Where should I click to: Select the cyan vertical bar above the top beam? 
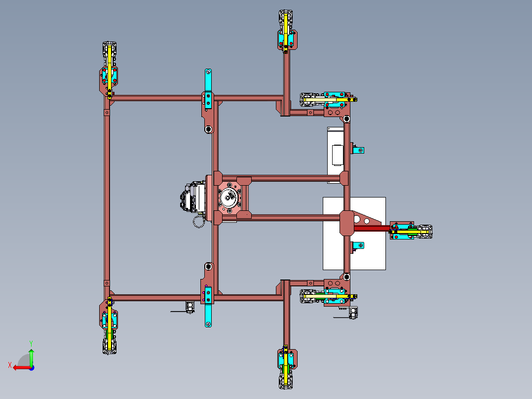click(x=208, y=88)
